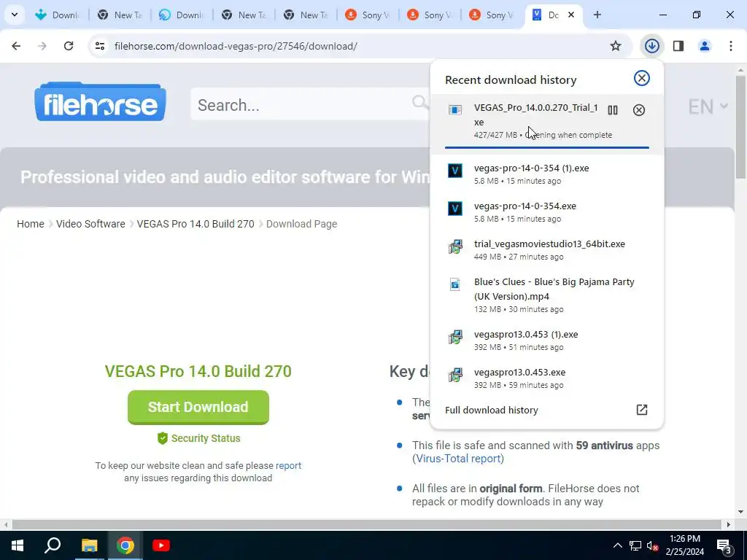Open the Security Status link

click(198, 438)
